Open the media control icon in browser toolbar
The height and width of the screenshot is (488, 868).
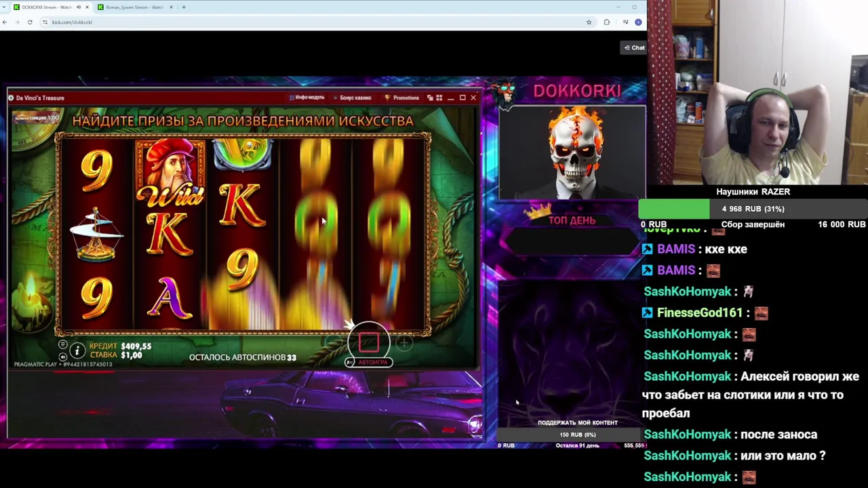tap(625, 22)
